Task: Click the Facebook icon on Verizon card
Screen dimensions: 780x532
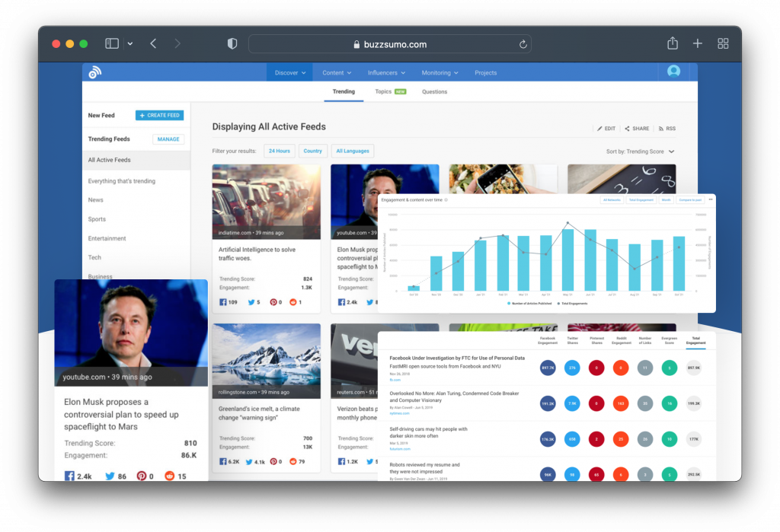Action: click(341, 461)
